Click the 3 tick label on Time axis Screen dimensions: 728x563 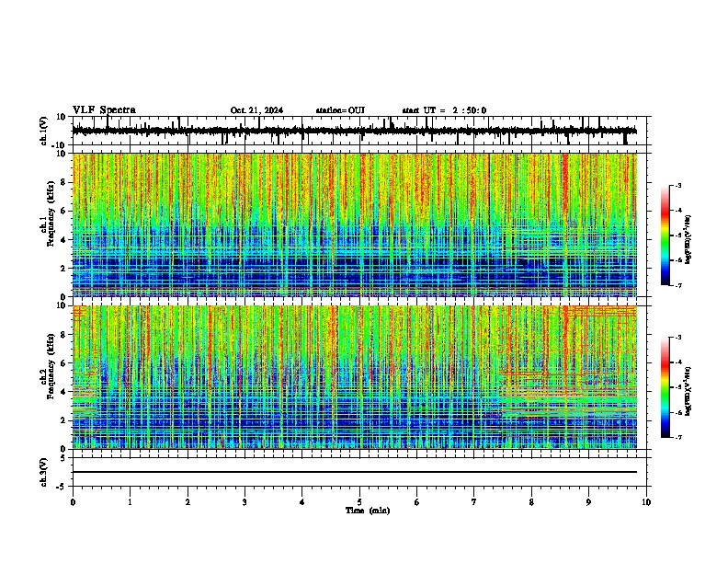click(245, 502)
